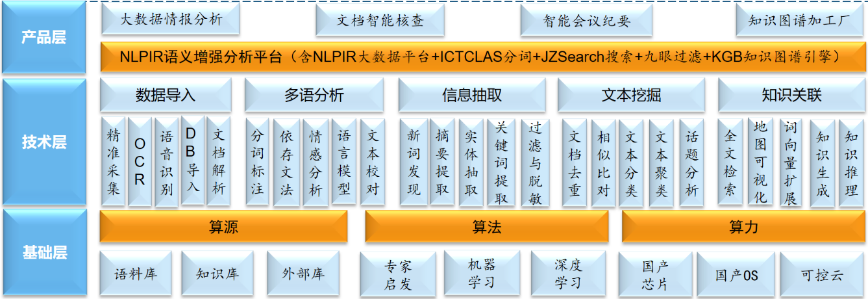Click the 知识推理 box

(x=851, y=162)
